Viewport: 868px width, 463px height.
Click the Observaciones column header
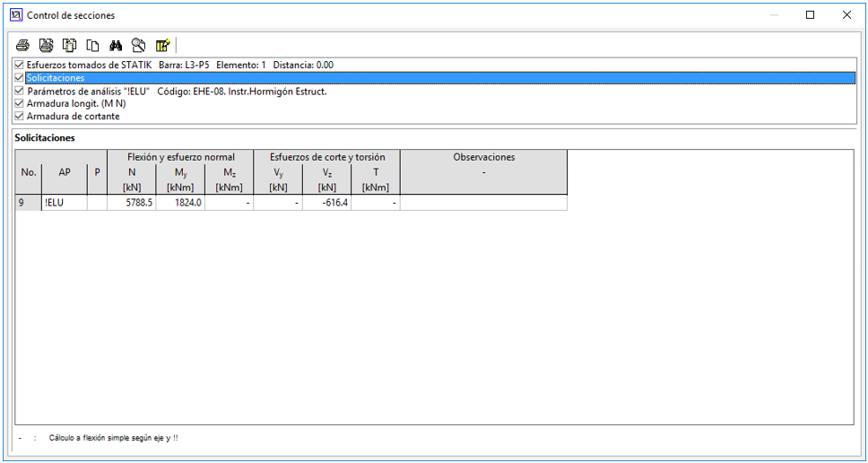click(483, 158)
